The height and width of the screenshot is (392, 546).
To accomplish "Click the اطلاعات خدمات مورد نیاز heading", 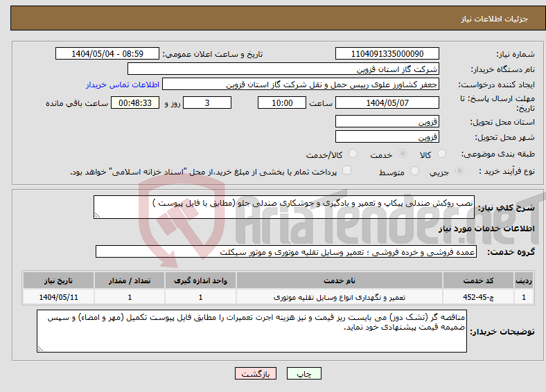I will tap(486, 229).
